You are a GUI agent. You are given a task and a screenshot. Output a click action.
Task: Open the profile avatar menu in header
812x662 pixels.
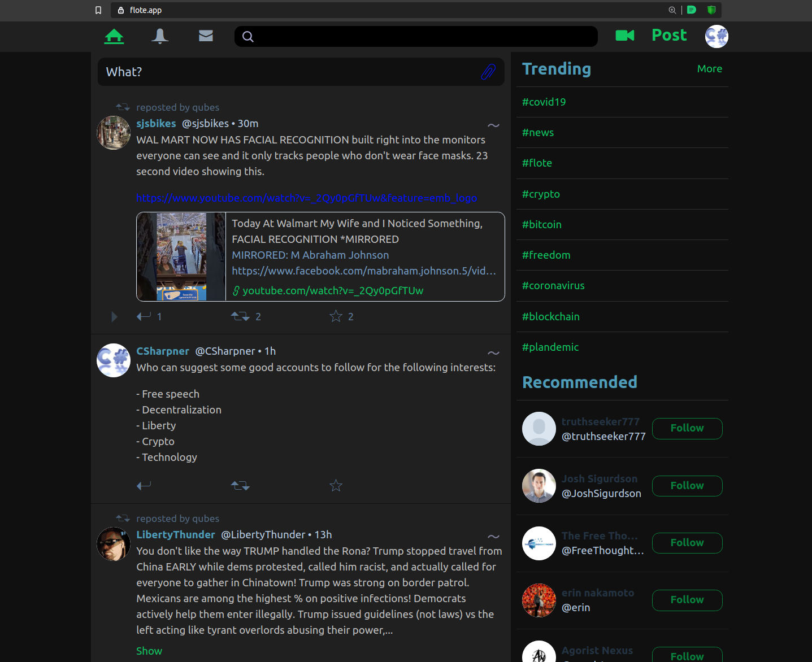[717, 36]
